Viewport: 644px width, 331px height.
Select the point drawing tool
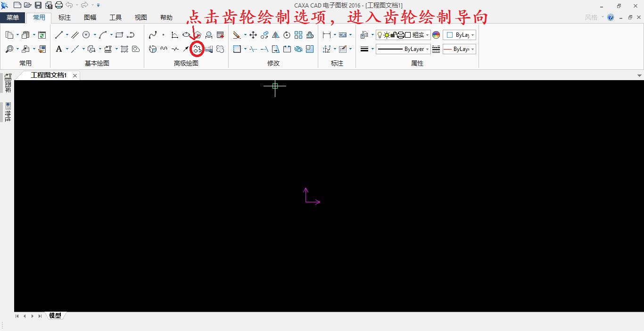tap(164, 35)
